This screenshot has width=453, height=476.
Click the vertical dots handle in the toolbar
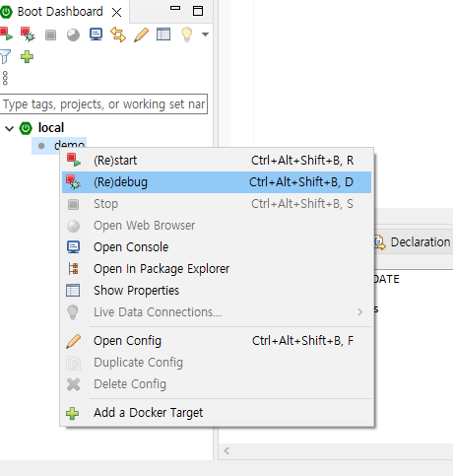(x=5, y=78)
